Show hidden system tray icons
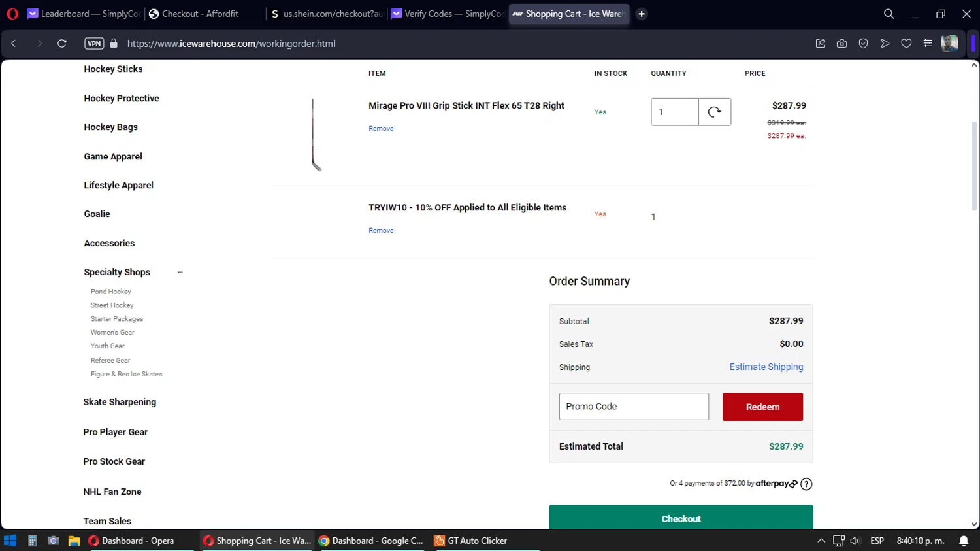The image size is (980, 551). point(821,541)
